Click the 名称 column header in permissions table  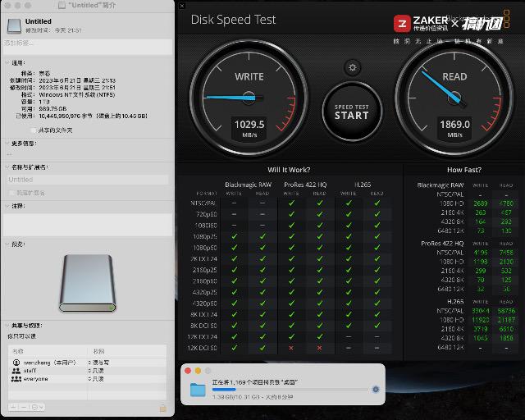(x=18, y=351)
